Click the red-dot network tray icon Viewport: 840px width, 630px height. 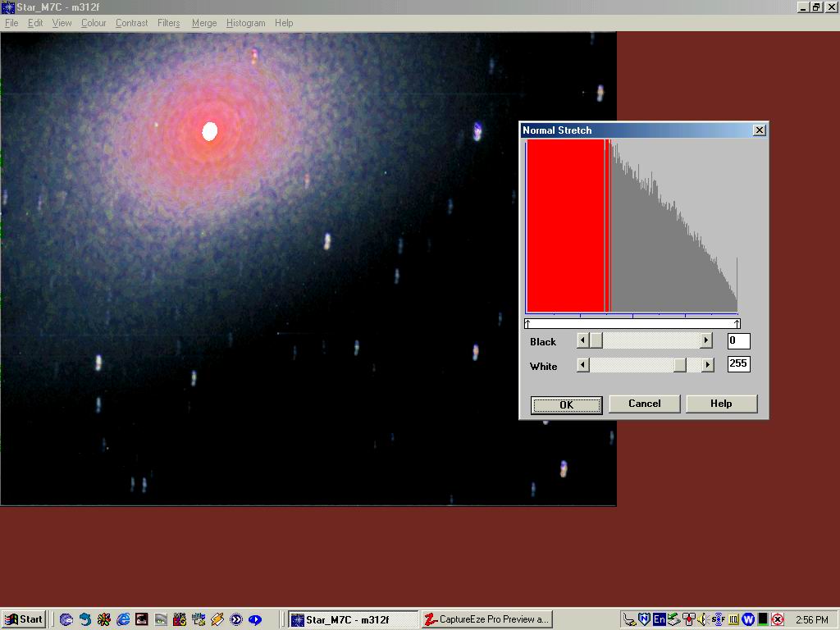[689, 620]
